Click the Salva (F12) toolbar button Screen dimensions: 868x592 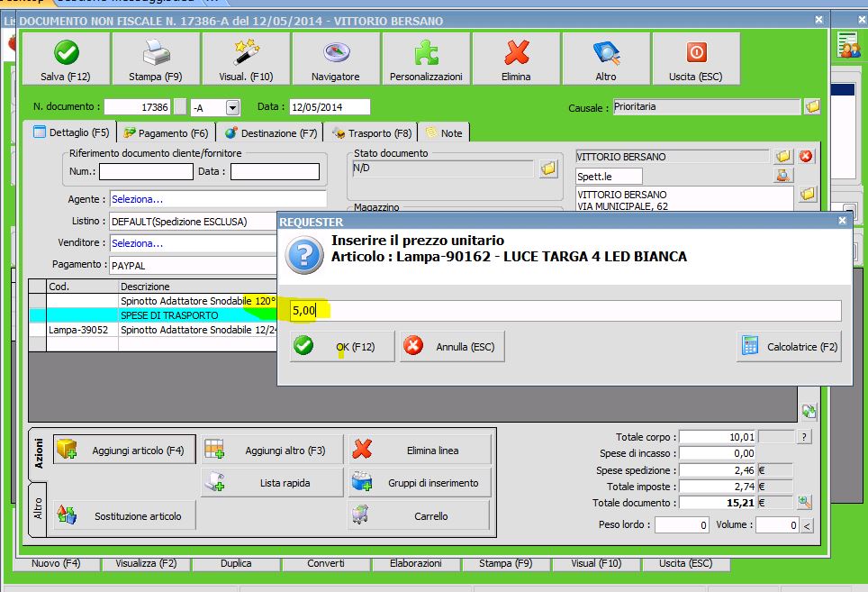pos(66,59)
